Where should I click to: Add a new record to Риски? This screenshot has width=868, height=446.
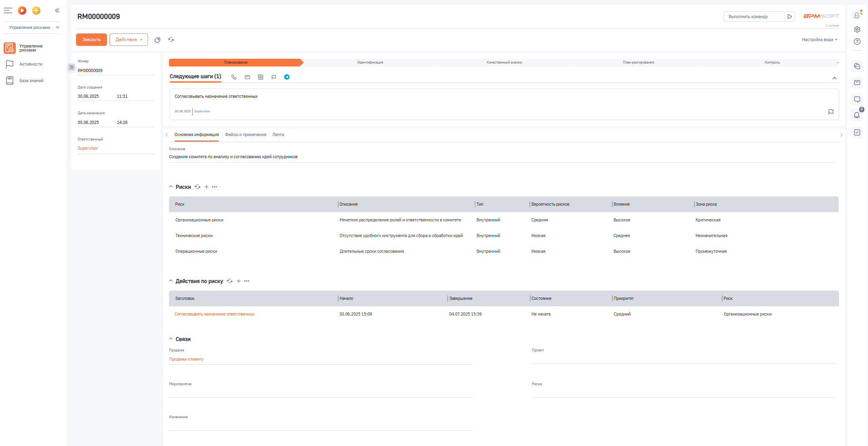[x=206, y=187]
